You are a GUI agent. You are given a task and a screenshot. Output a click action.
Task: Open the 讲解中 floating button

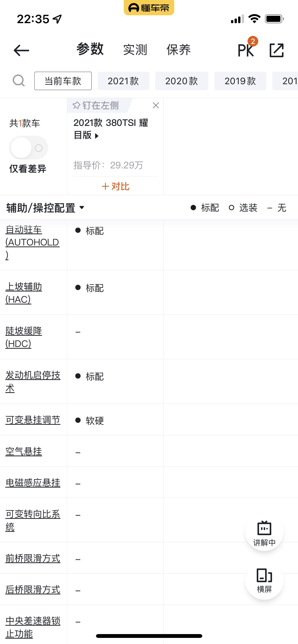[264, 532]
